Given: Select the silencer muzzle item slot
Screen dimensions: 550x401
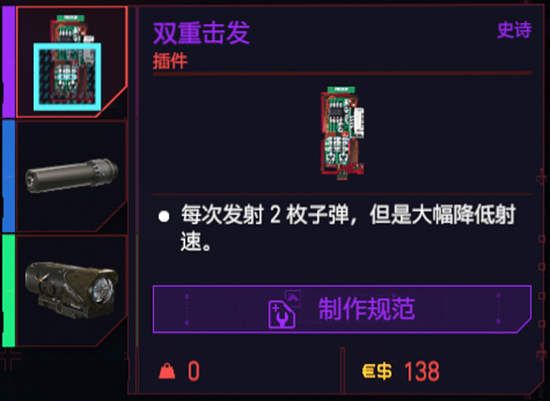Looking at the screenshot, I should [x=72, y=176].
